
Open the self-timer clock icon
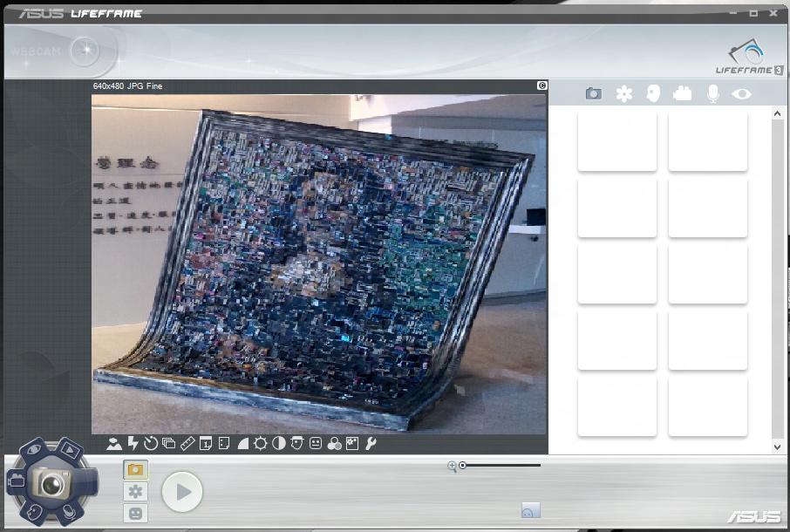[151, 443]
